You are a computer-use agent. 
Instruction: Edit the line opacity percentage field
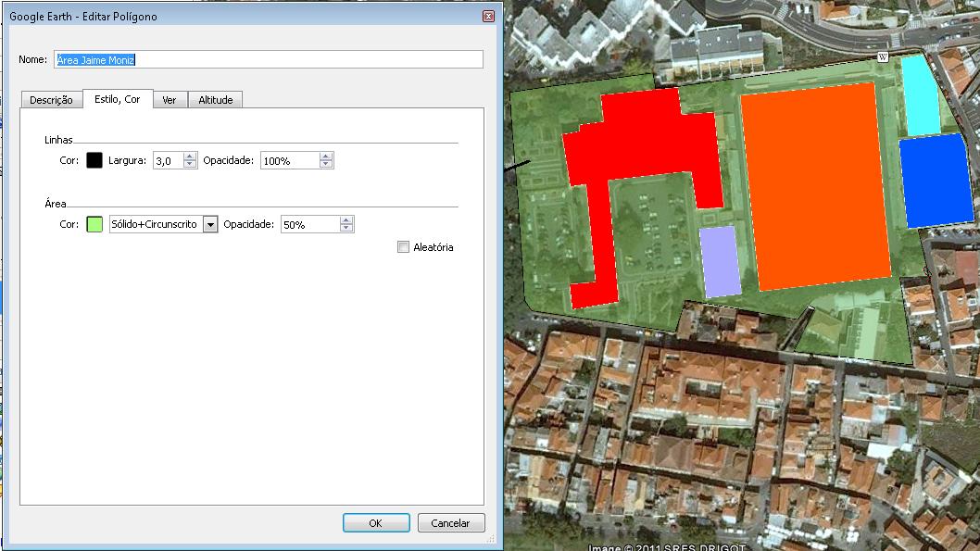(x=287, y=159)
